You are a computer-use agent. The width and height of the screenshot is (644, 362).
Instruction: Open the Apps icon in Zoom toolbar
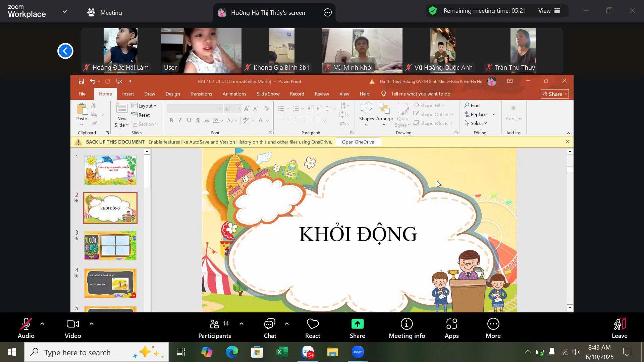pyautogui.click(x=451, y=324)
